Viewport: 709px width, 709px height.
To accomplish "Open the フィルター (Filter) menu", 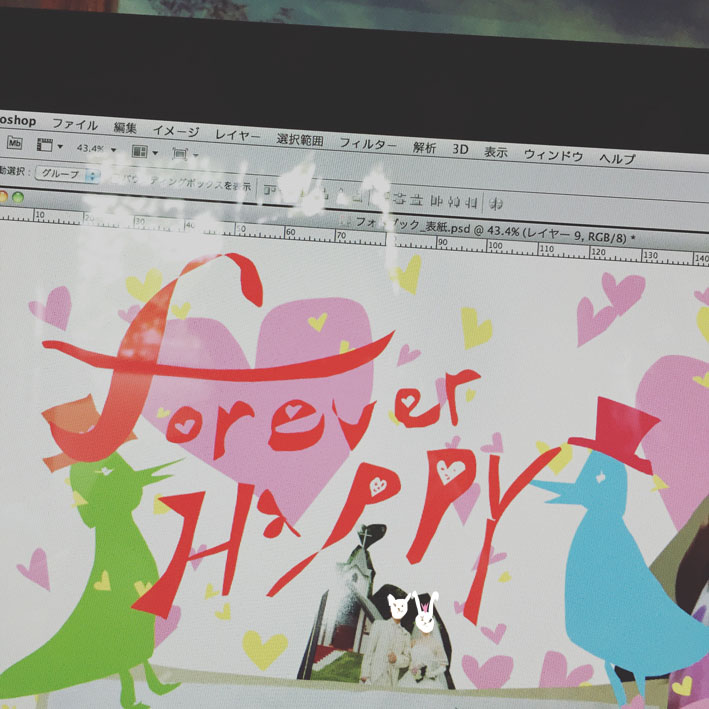I will 368,143.
